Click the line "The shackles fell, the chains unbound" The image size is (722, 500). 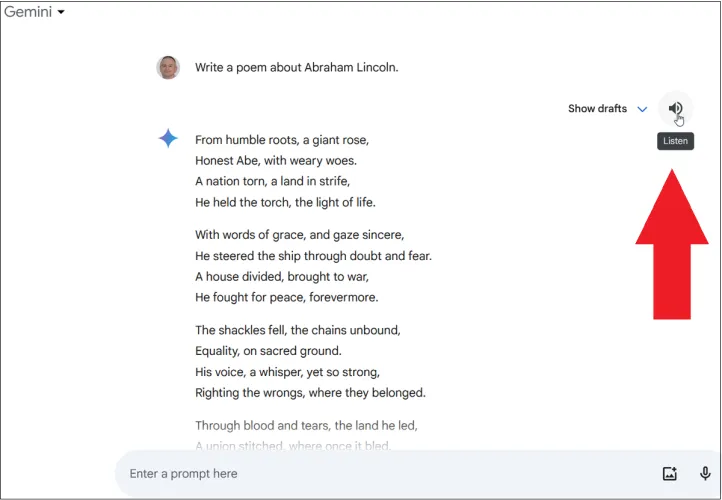(x=297, y=330)
